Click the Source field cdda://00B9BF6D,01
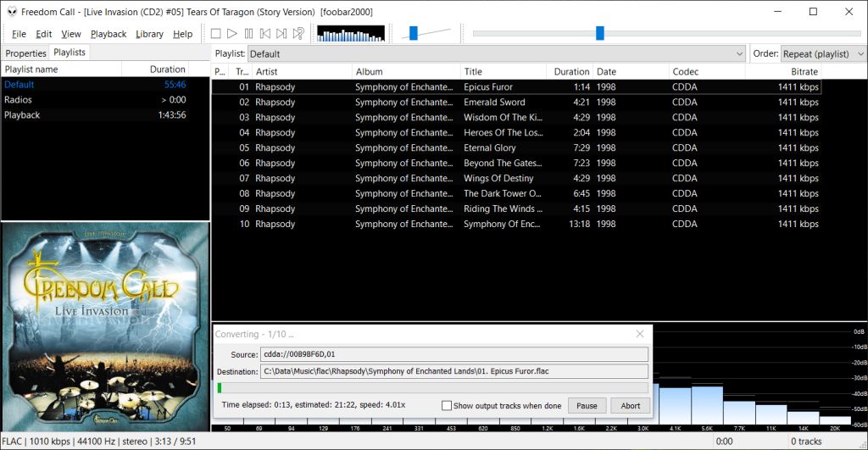 [x=454, y=354]
